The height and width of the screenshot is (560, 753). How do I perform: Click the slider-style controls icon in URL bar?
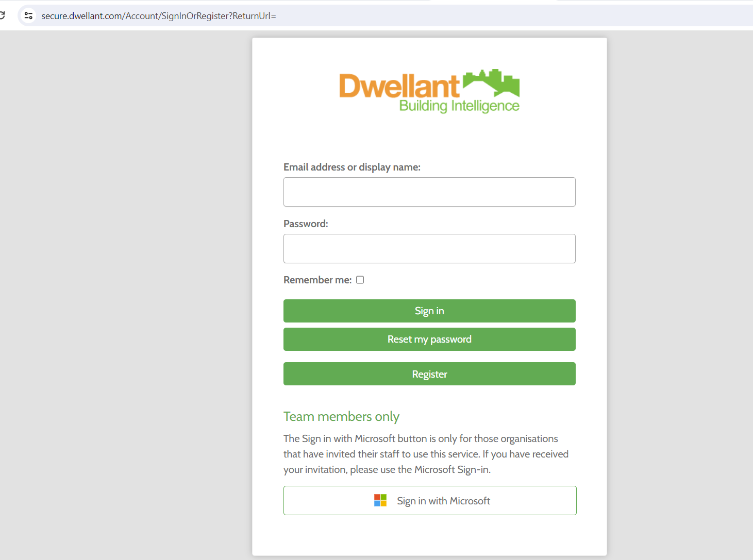pyautogui.click(x=28, y=15)
